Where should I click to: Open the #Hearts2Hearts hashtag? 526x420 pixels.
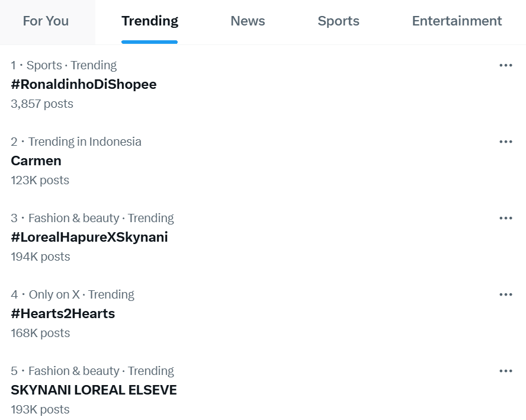(63, 313)
